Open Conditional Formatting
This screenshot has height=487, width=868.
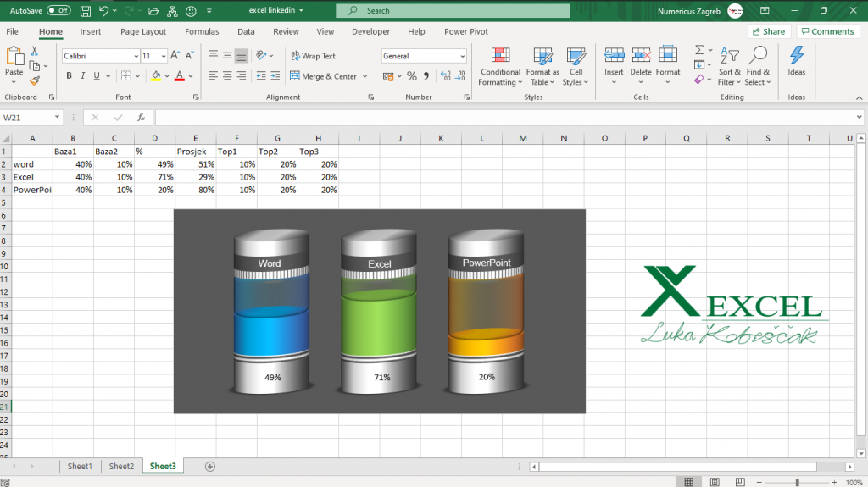[500, 66]
